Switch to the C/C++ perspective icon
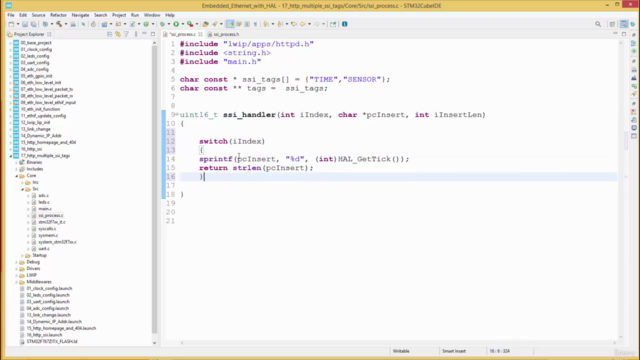 pyautogui.click(x=624, y=24)
